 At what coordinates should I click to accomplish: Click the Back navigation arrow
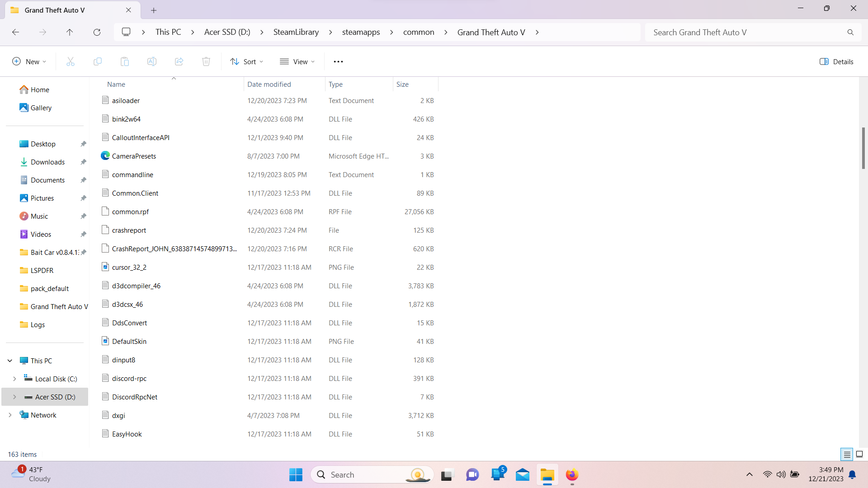coord(15,32)
